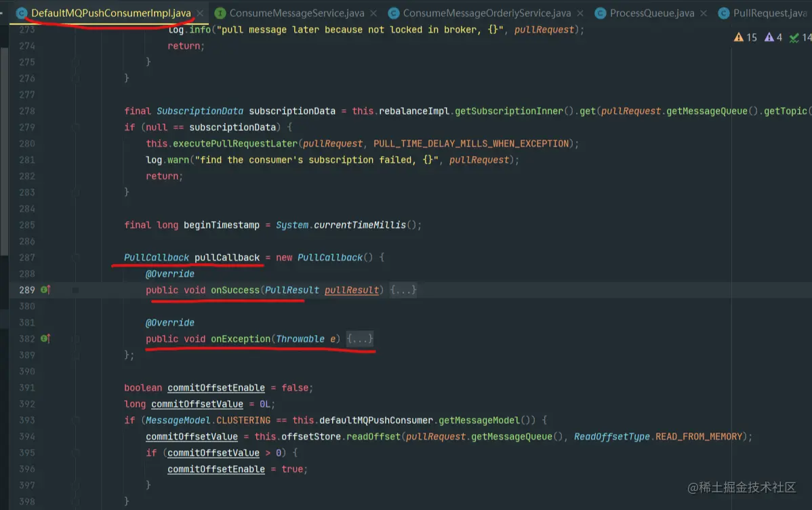Click the fold marker on line 289
812x510 pixels.
(76, 290)
